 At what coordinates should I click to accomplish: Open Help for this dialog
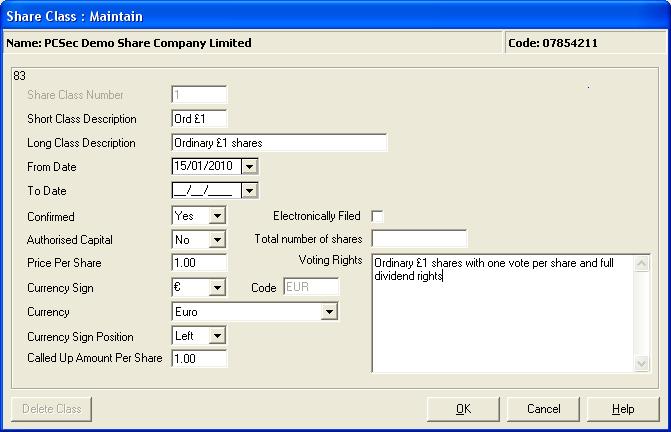tap(623, 409)
